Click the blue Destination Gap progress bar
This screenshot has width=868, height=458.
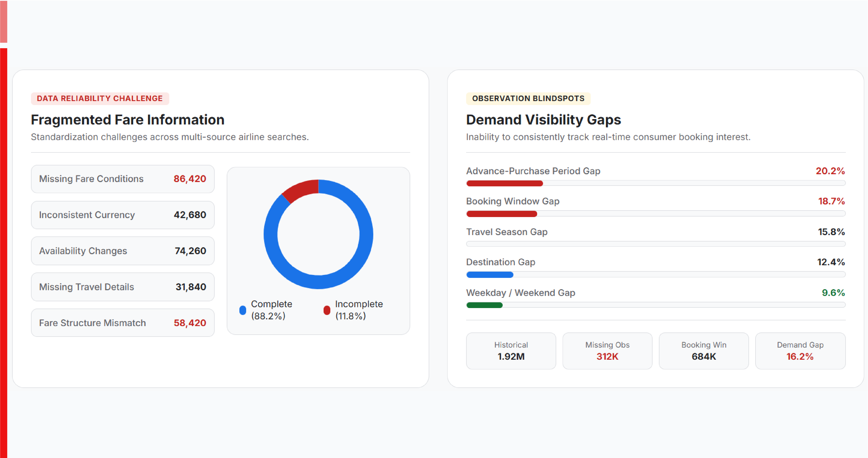click(656, 275)
